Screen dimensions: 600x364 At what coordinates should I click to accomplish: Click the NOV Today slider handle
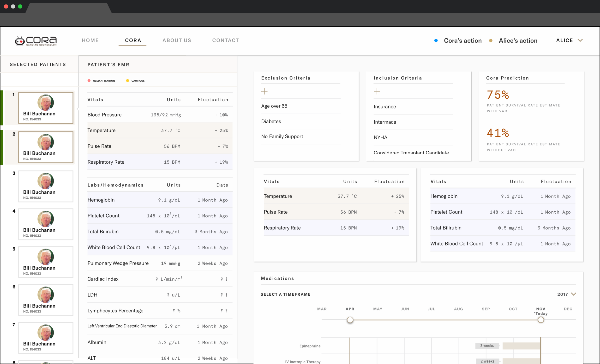pyautogui.click(x=540, y=320)
